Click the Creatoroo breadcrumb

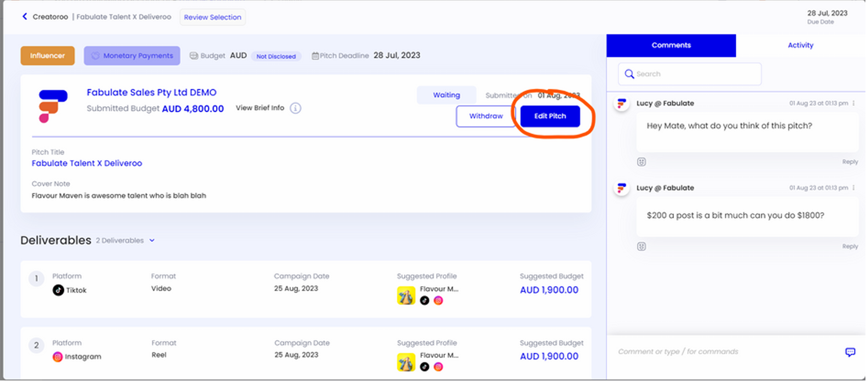click(x=50, y=17)
